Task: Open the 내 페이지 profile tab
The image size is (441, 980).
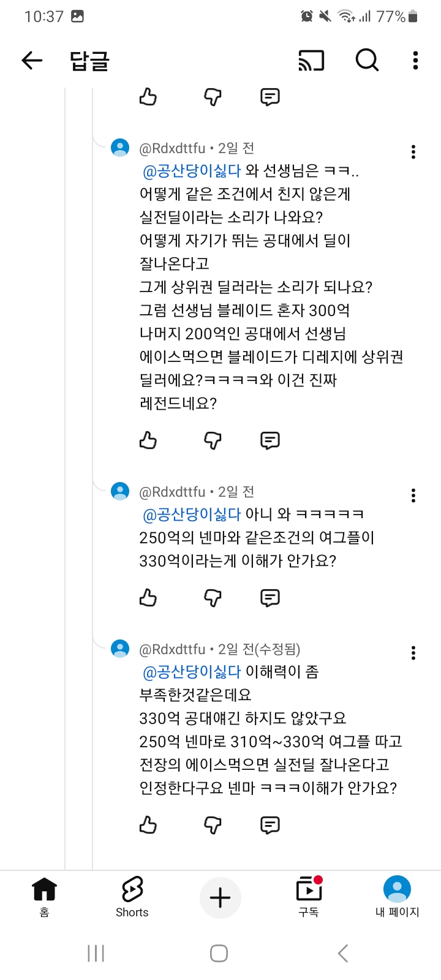Action: click(x=397, y=897)
